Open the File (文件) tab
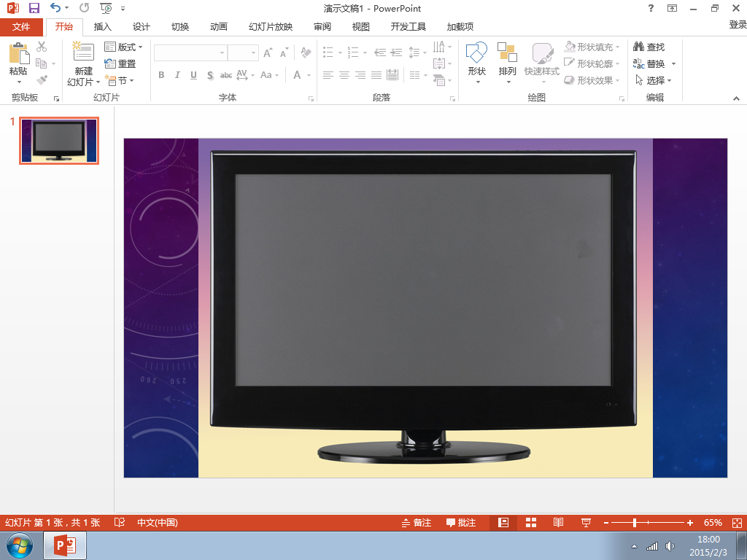This screenshot has width=747, height=560. [21, 27]
